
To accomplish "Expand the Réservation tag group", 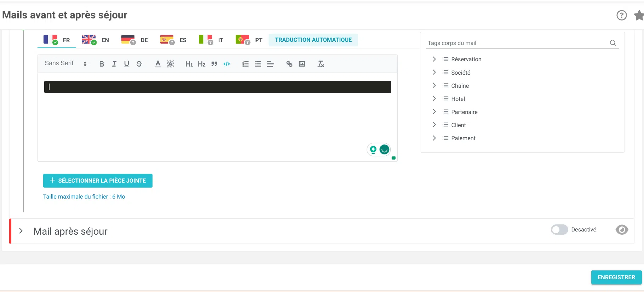I will pos(434,59).
